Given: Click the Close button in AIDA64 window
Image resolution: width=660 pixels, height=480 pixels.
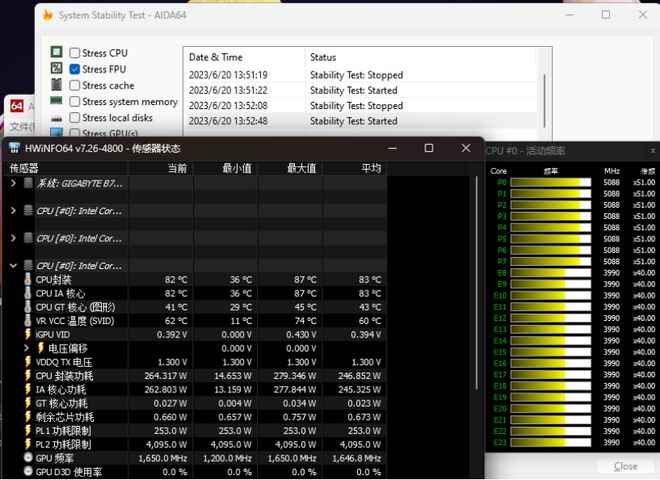Looking at the screenshot, I should pos(625,466).
